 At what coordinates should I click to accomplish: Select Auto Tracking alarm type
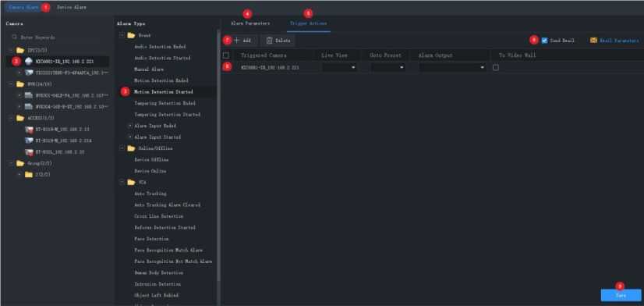pyautogui.click(x=150, y=194)
